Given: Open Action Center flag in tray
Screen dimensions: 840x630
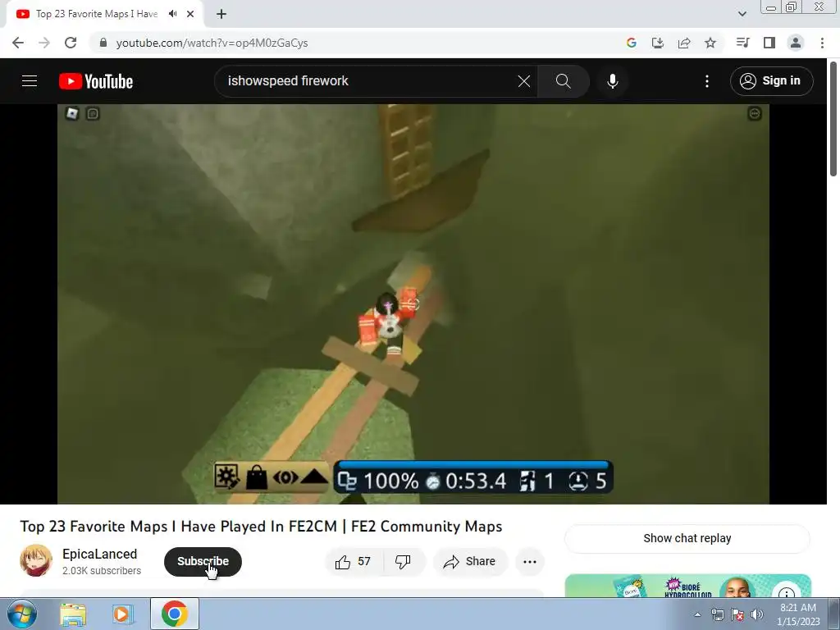Looking at the screenshot, I should (737, 614).
